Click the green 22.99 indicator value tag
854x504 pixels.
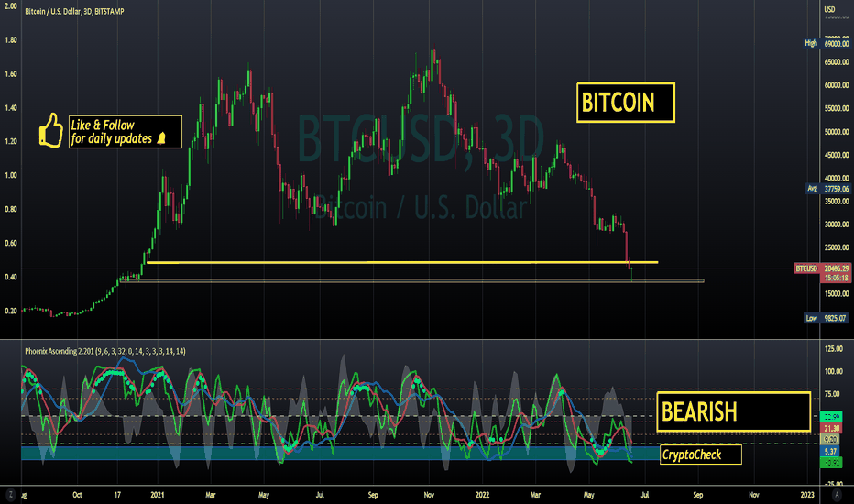831,417
